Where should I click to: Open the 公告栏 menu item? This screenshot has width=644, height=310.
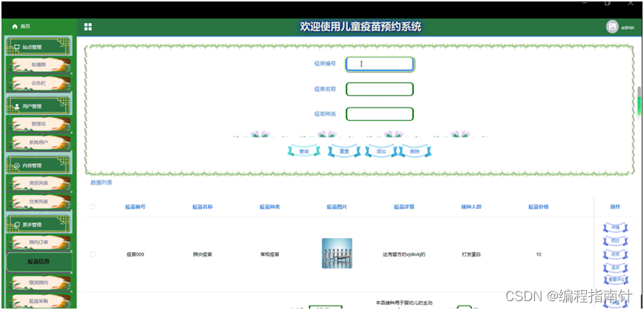coord(39,83)
